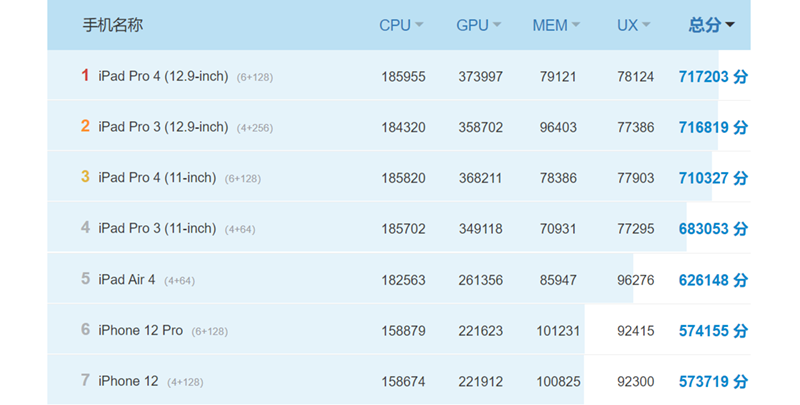Open the iPad Air 4 entry
This screenshot has height=405, width=800.
[127, 280]
